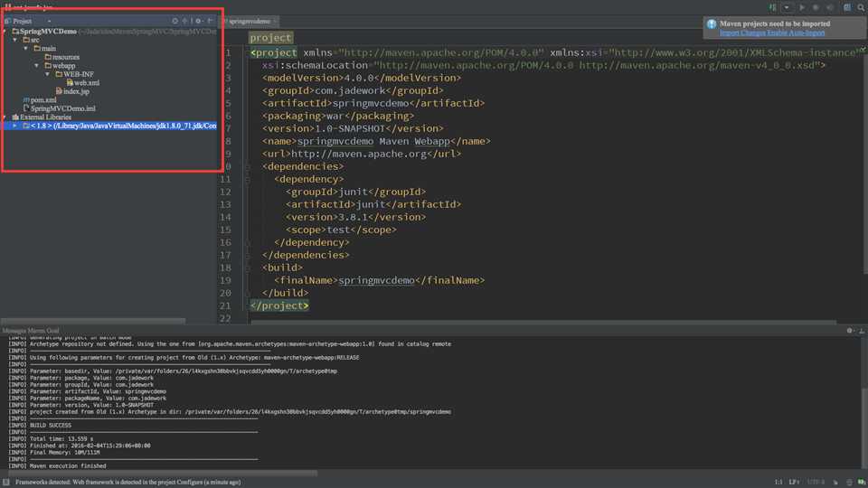Open the run configuration dropdown

click(x=787, y=8)
